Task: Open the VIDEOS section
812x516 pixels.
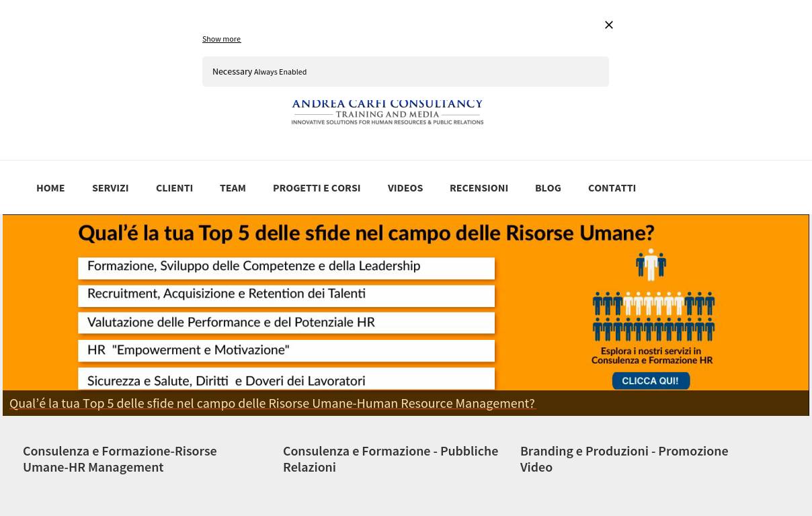Action: tap(405, 188)
